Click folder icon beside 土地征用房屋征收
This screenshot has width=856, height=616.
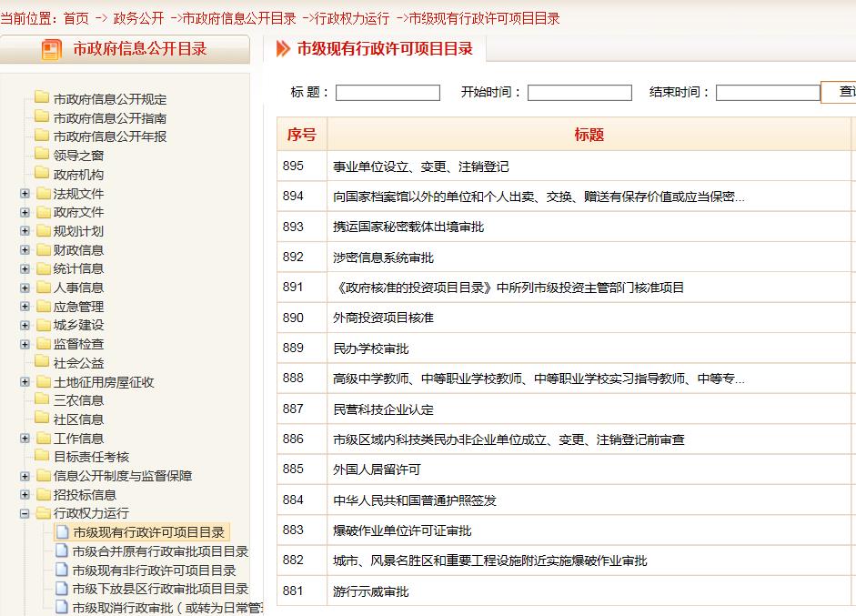(44, 382)
